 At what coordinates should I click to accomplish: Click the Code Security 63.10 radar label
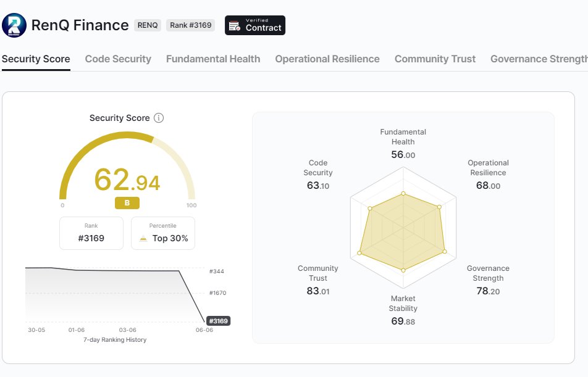(x=318, y=175)
